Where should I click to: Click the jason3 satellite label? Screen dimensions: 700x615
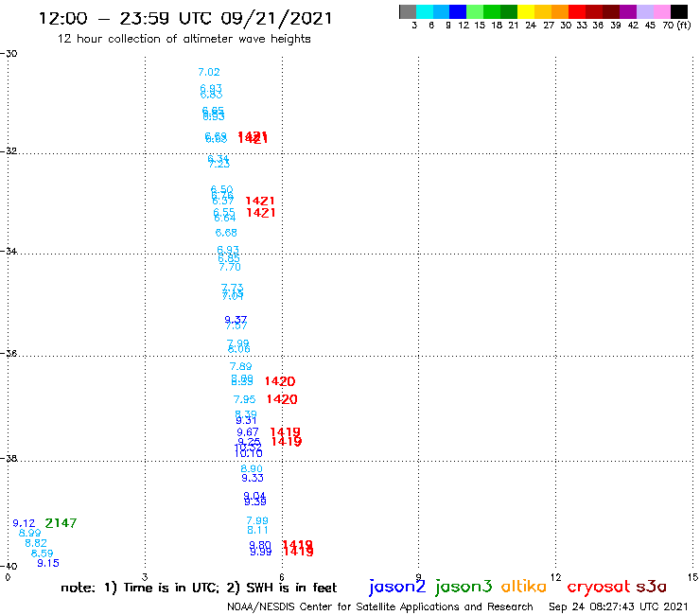point(464,587)
